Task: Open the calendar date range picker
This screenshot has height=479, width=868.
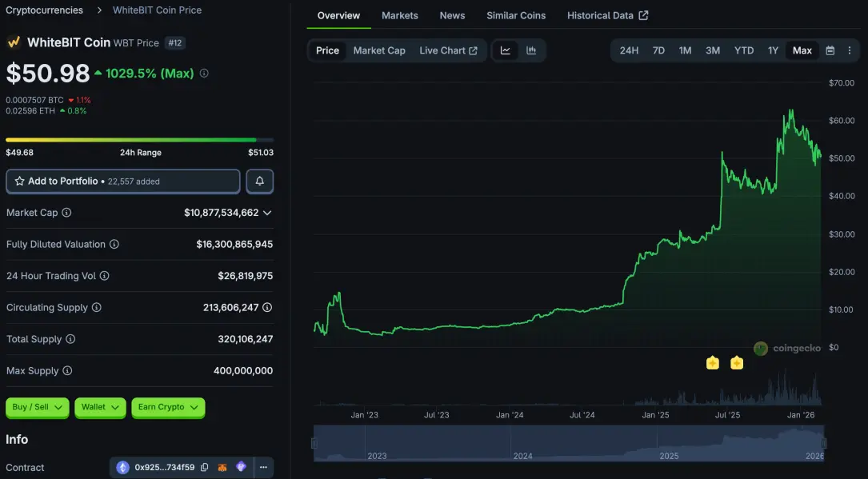Action: pos(830,50)
